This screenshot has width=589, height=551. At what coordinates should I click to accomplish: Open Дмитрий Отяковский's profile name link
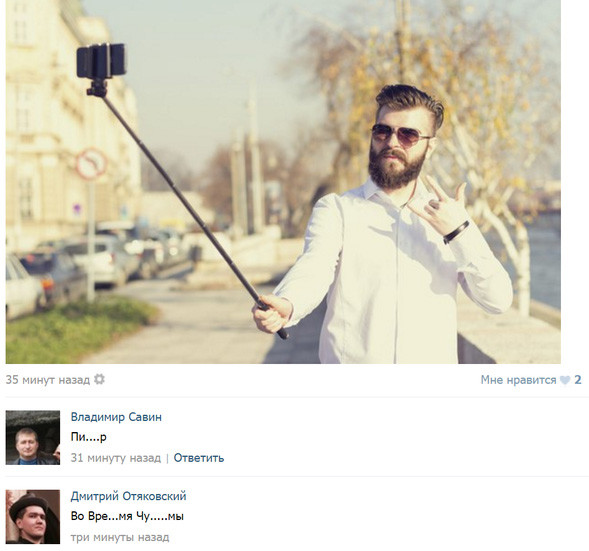pos(128,496)
